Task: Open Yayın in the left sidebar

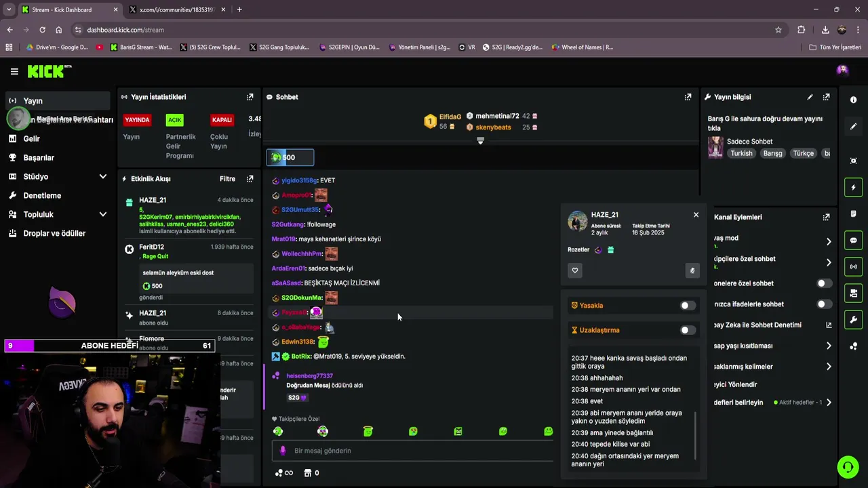Action: (x=57, y=100)
